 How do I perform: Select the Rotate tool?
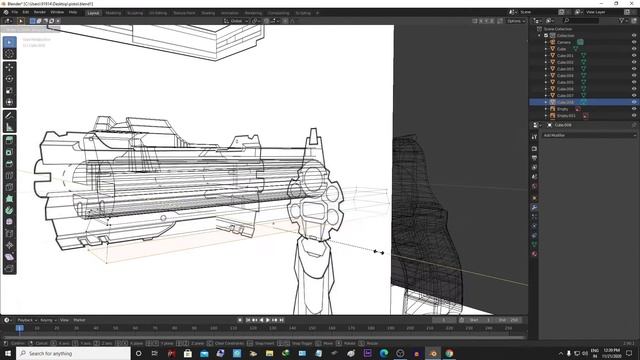[x=9, y=79]
